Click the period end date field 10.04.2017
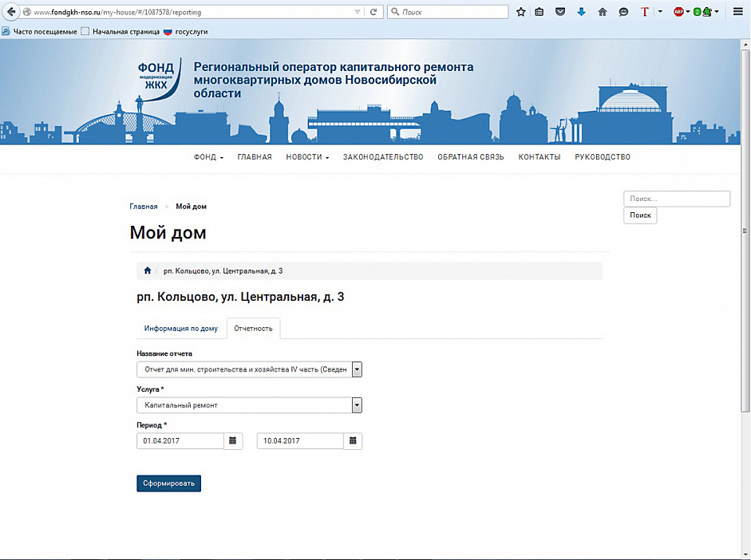 (x=300, y=441)
